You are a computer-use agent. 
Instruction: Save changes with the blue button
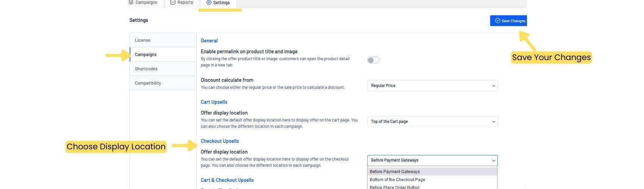508,21
